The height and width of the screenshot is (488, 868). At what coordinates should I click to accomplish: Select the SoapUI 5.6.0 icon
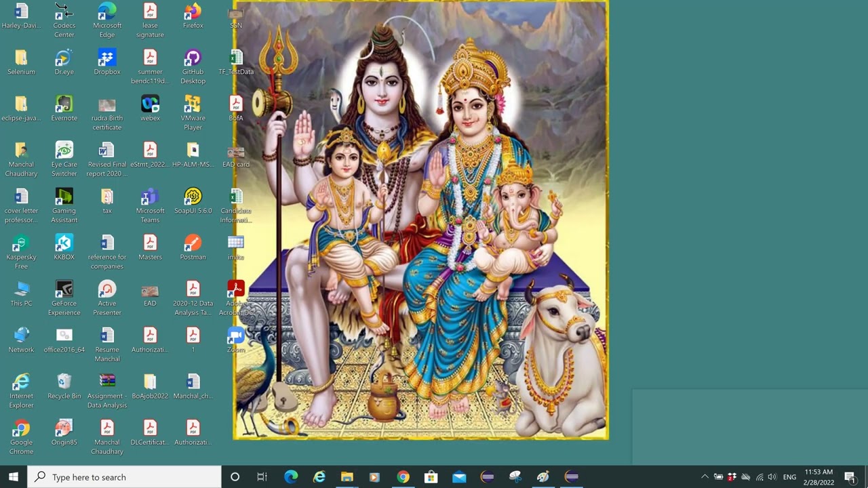point(193,201)
